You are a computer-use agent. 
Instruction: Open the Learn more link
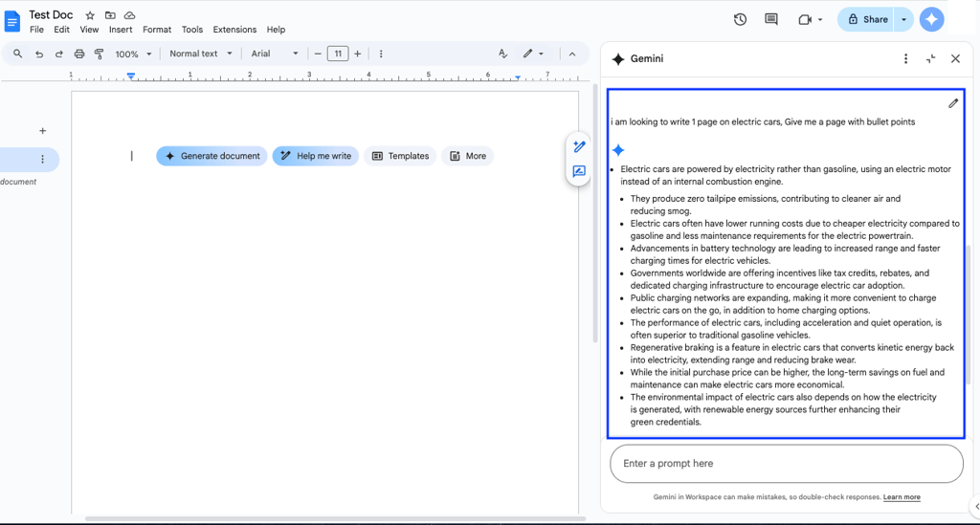(x=902, y=497)
